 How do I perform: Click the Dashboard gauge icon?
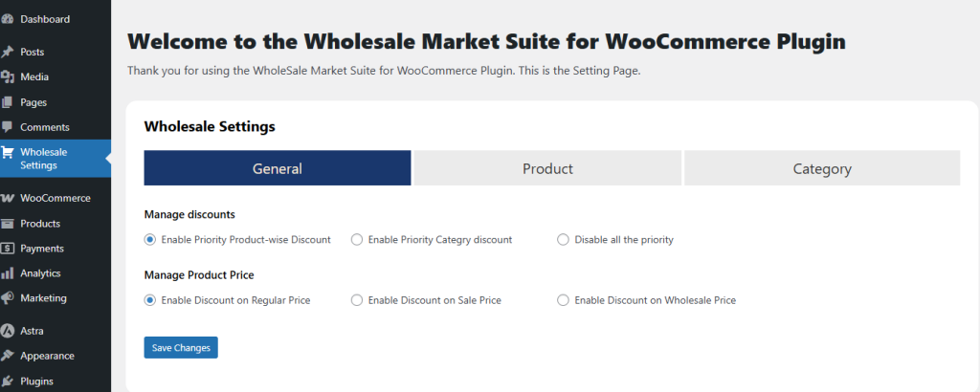click(x=8, y=19)
